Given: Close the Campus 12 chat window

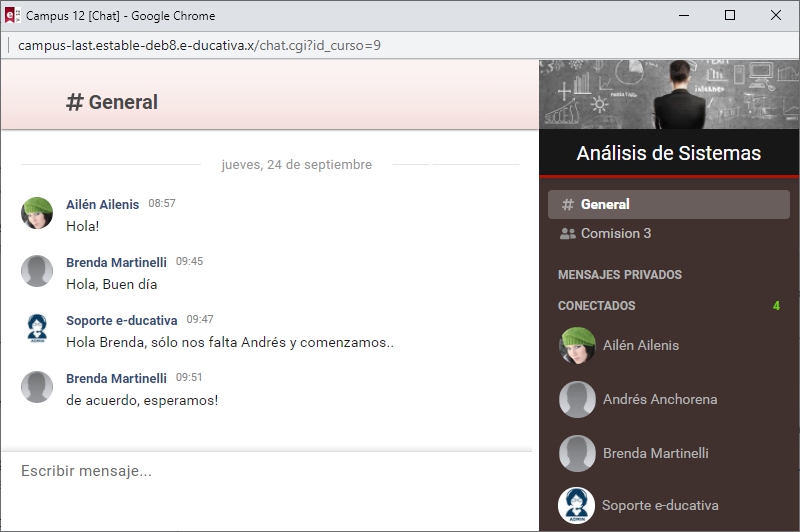Looking at the screenshot, I should tap(776, 15).
